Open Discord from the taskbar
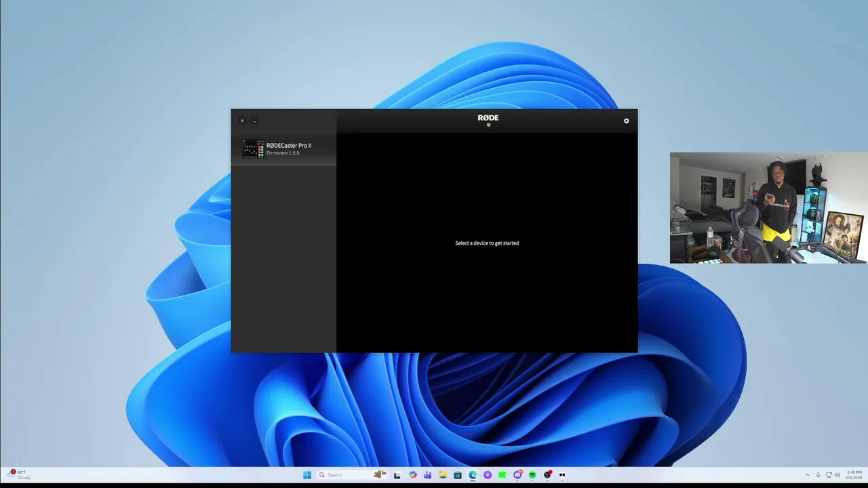 pos(517,475)
